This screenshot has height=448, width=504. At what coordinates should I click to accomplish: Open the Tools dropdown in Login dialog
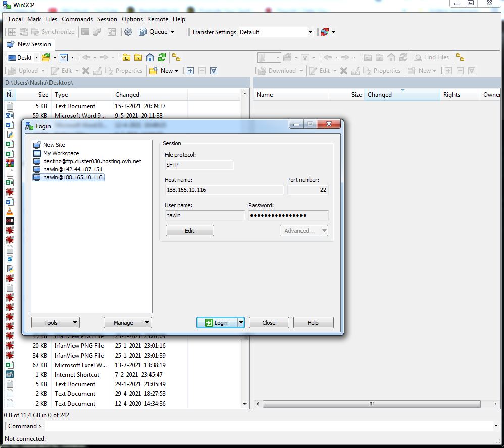point(55,322)
